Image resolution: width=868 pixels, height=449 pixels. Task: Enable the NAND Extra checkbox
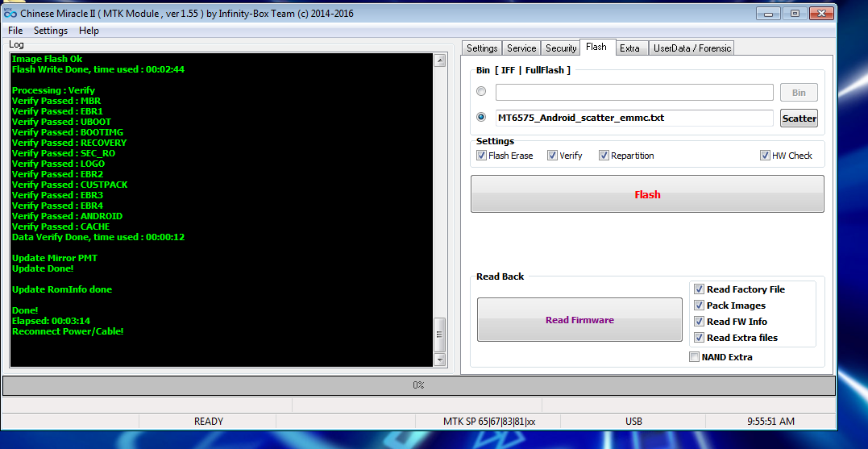pos(695,357)
